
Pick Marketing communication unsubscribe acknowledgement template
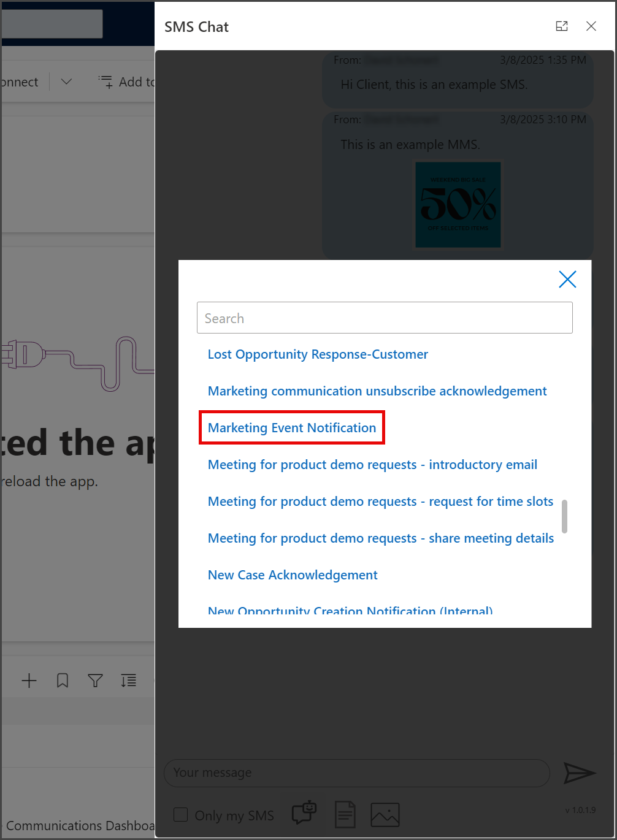(x=377, y=391)
